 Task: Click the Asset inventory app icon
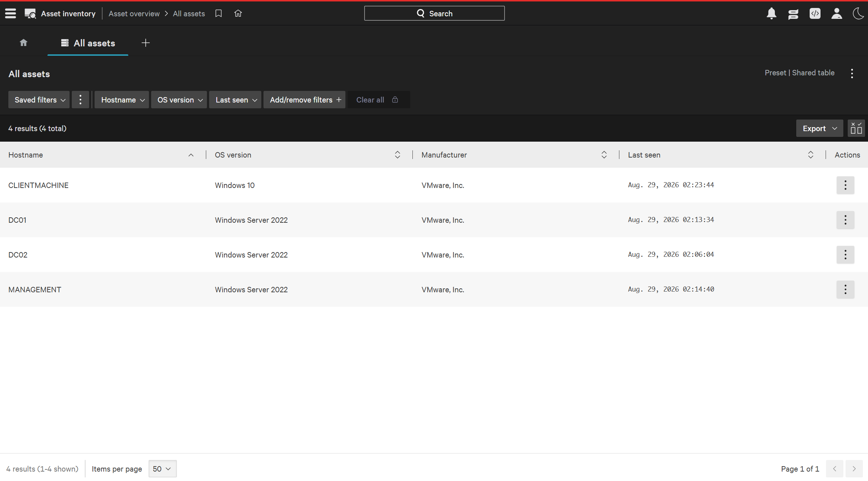pyautogui.click(x=30, y=14)
